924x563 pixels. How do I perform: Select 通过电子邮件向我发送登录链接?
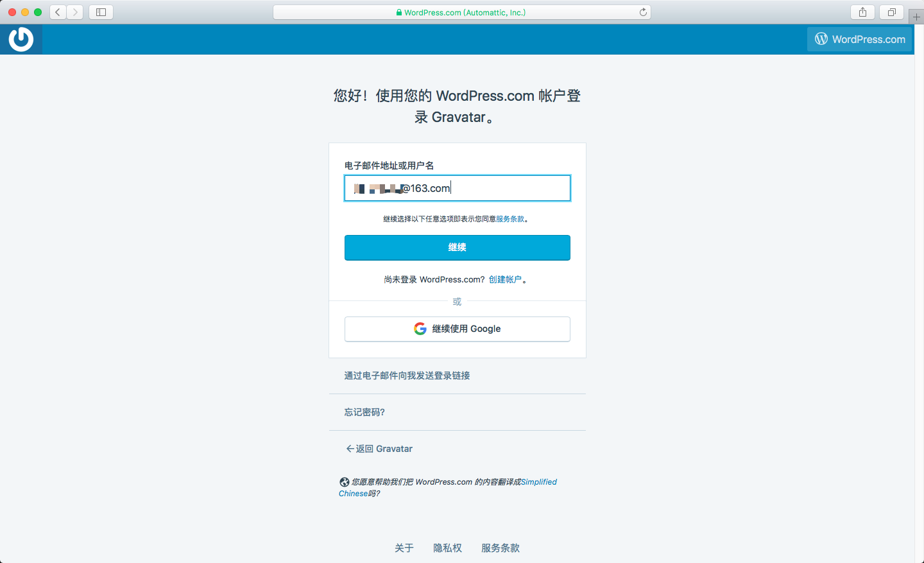coord(407,376)
